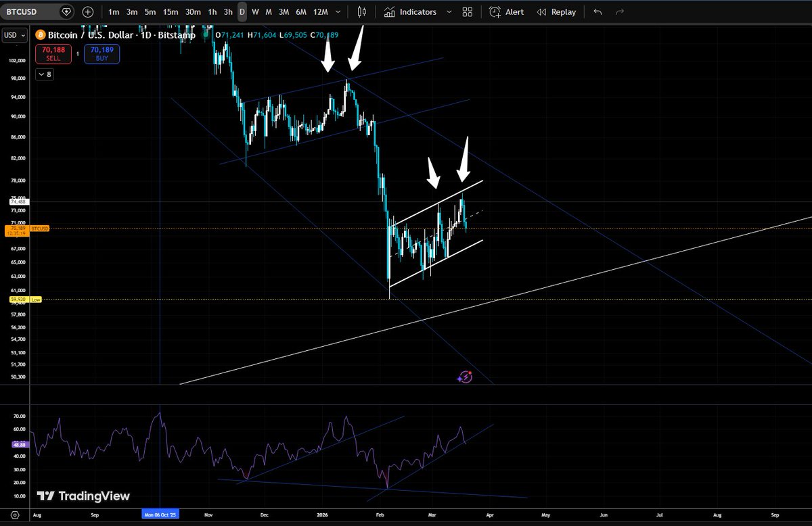
Task: Choose the 1h chart interval
Action: pos(212,12)
